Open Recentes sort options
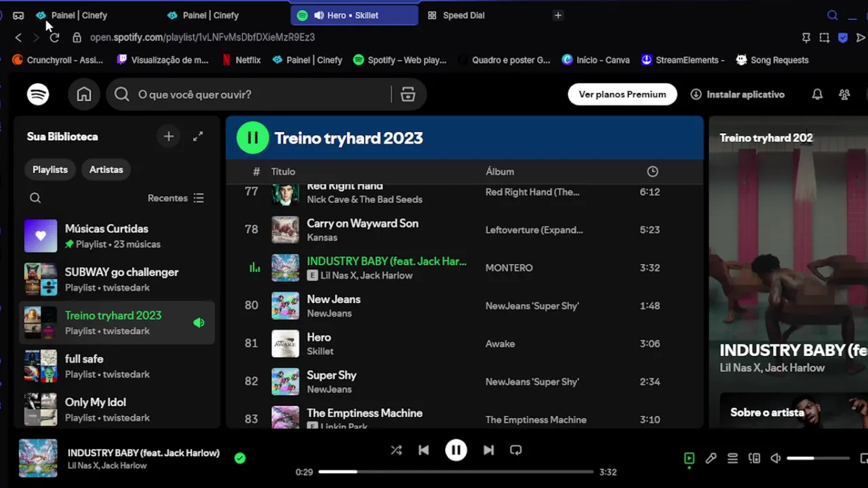Image resolution: width=868 pixels, height=488 pixels. [176, 198]
